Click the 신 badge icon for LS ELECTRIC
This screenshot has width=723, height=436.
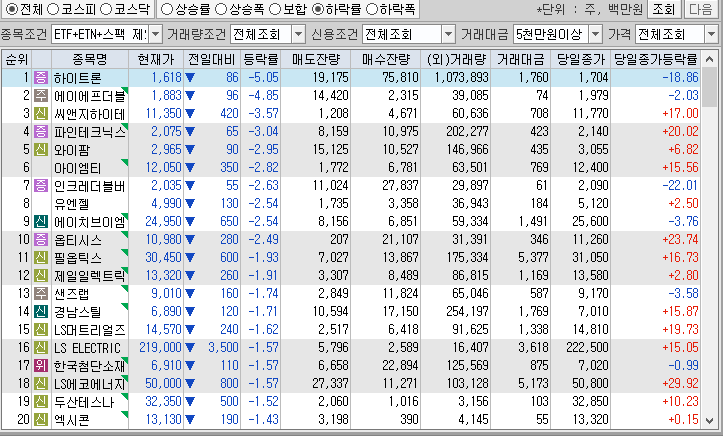41,347
